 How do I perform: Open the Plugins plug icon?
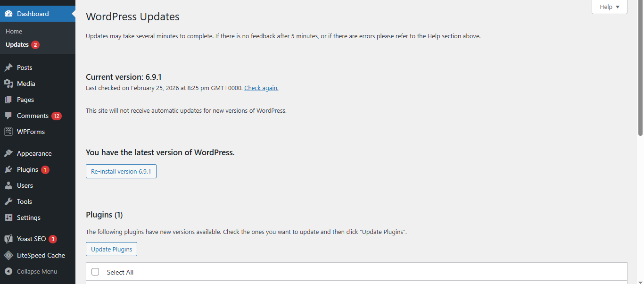(x=8, y=169)
